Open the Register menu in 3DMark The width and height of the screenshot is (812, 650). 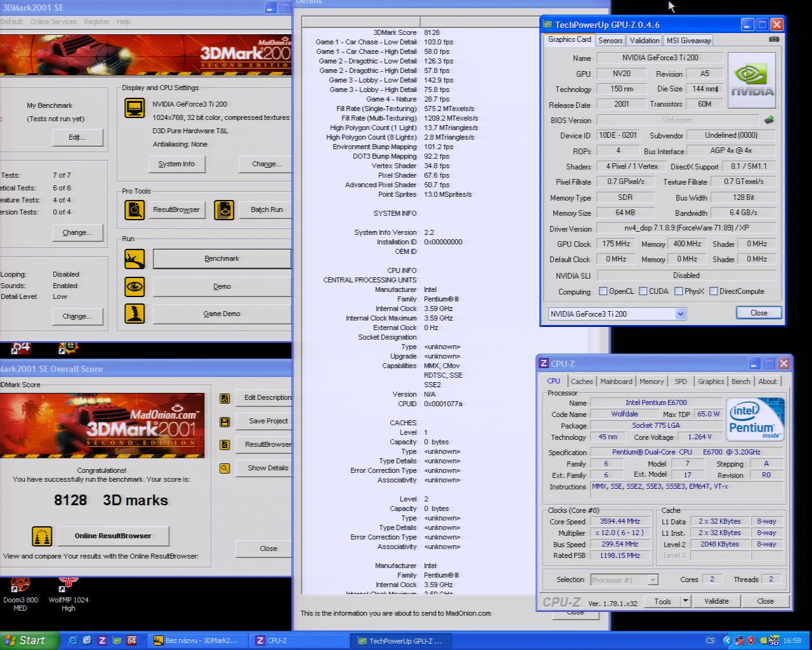[96, 22]
